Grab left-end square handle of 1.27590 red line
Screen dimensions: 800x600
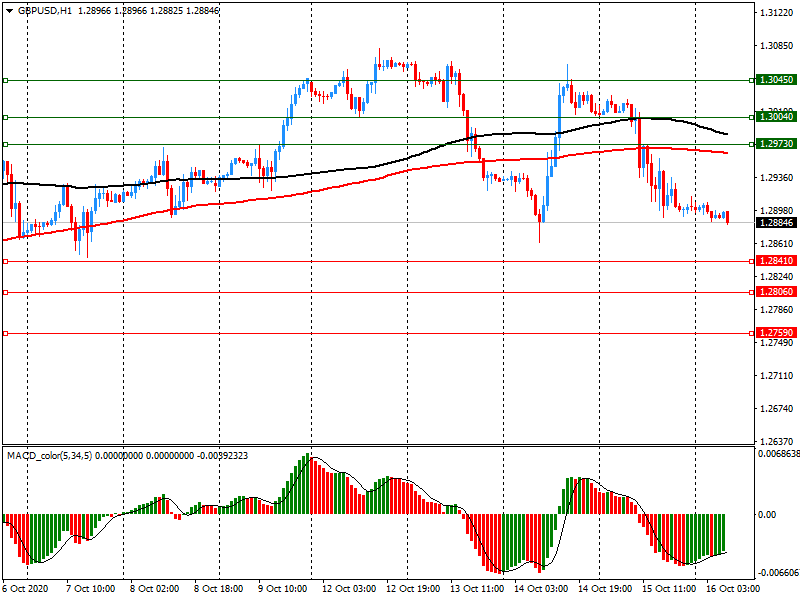pyautogui.click(x=6, y=333)
